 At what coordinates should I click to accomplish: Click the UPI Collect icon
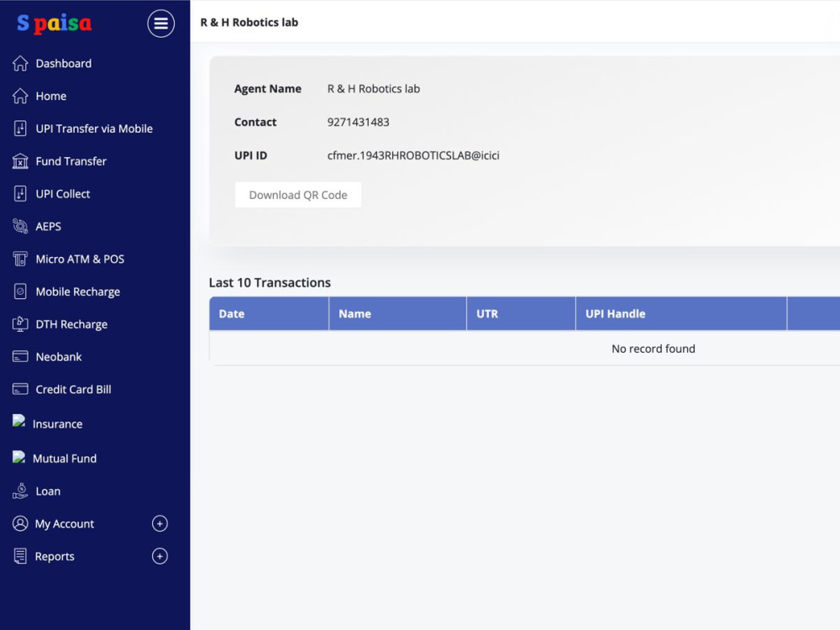coord(20,194)
